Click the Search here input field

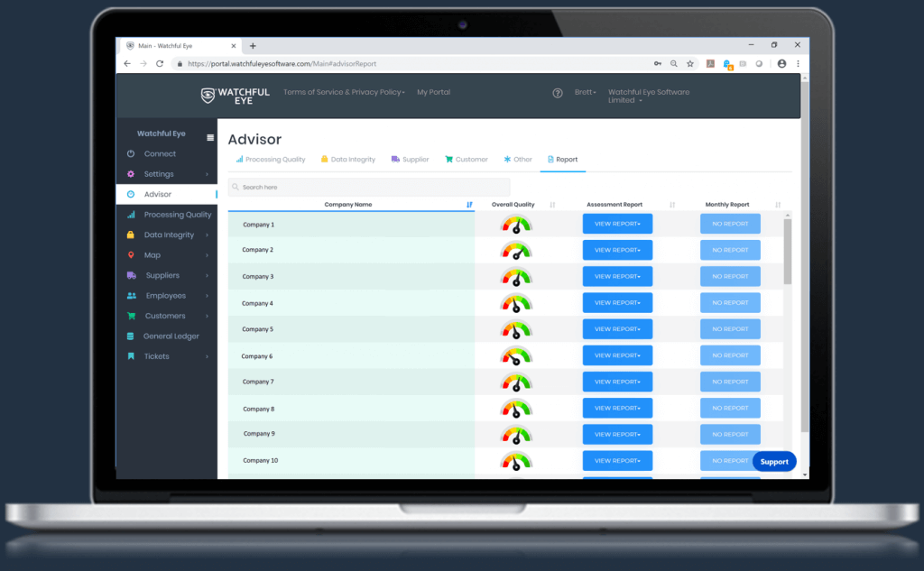(x=368, y=185)
